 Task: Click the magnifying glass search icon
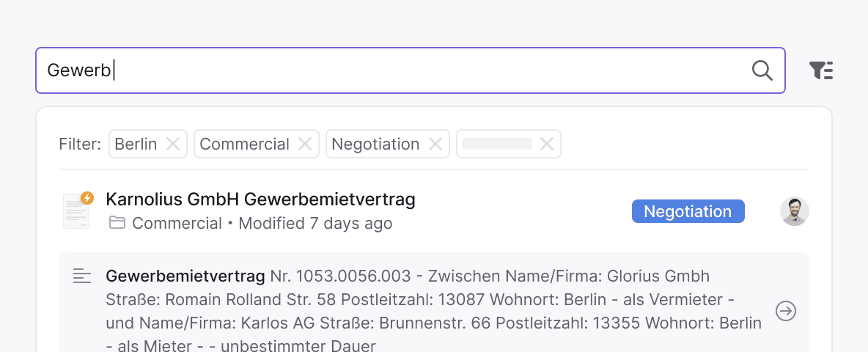[762, 70]
